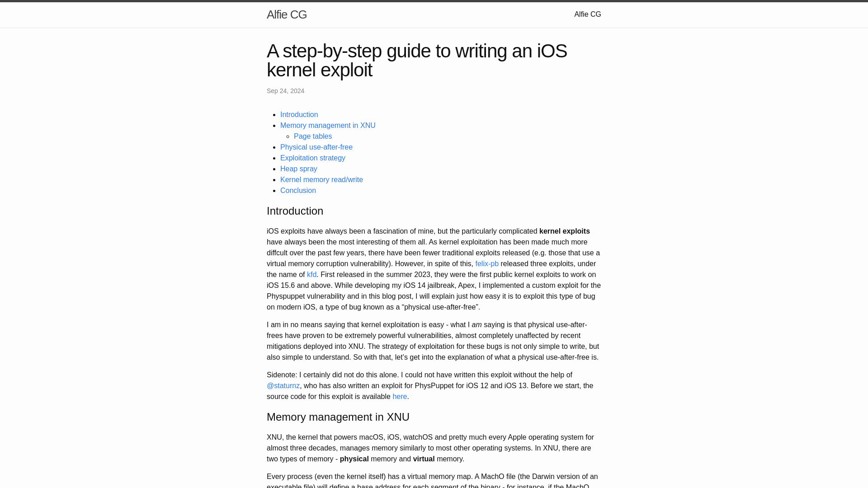The image size is (868, 488).
Task: Follow the felix-pb external link
Action: [487, 263]
